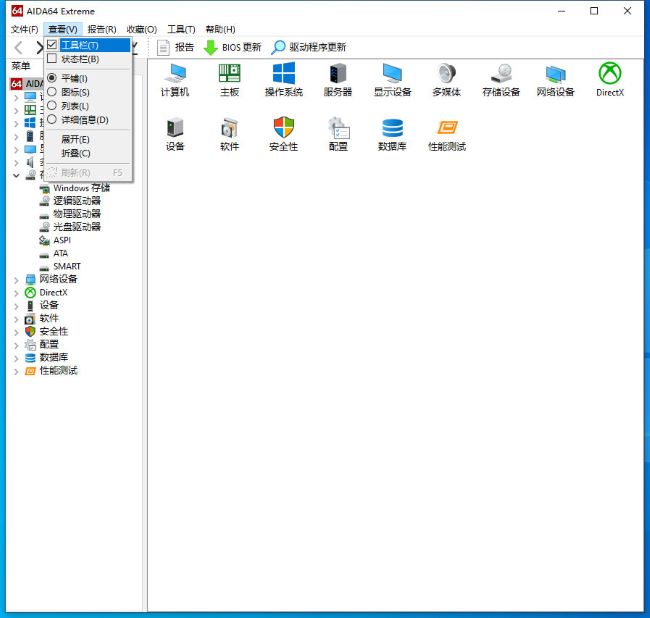650x618 pixels.
Task: Uncheck the 工具栏 (Toolbar) menu option
Action: [x=80, y=45]
